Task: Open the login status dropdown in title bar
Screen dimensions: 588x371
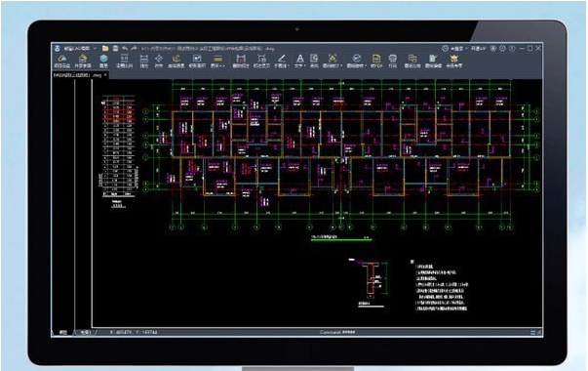Action: point(467,49)
